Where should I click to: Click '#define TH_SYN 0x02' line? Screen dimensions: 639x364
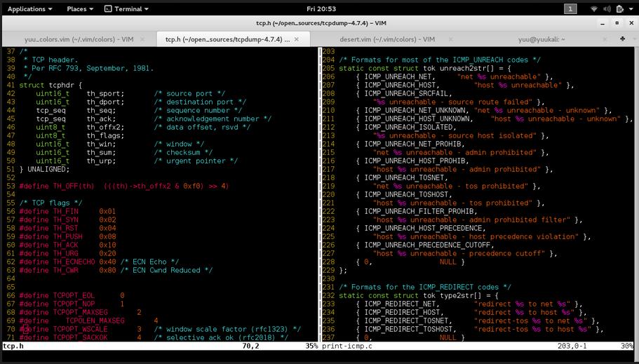[x=67, y=220]
